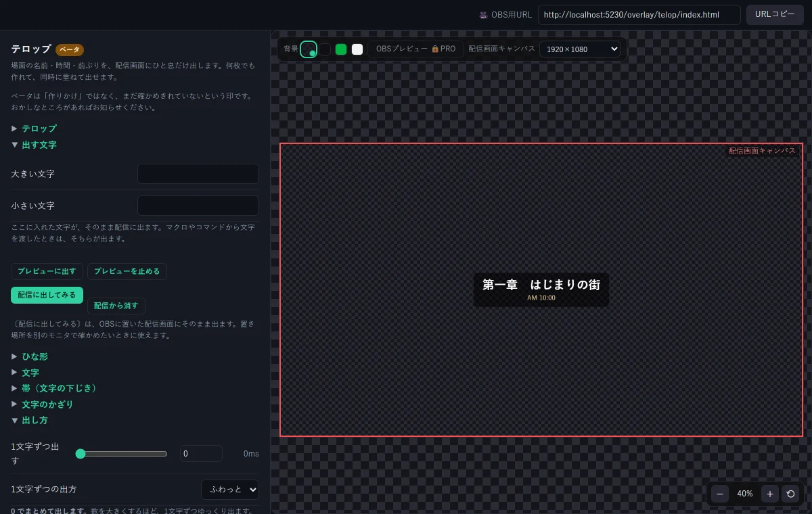The height and width of the screenshot is (514, 812).
Task: Click the 大きい文字 input field
Action: click(198, 174)
